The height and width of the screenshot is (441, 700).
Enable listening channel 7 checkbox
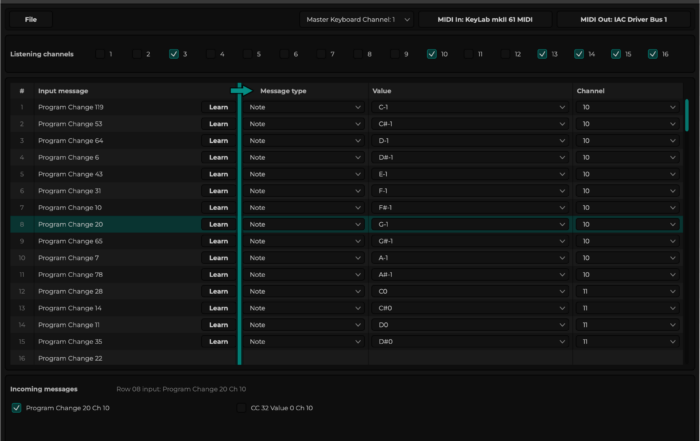321,54
